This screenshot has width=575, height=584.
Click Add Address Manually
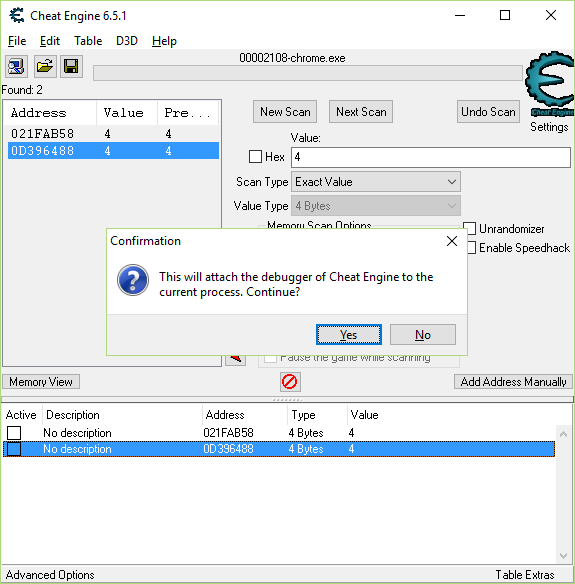(x=513, y=382)
